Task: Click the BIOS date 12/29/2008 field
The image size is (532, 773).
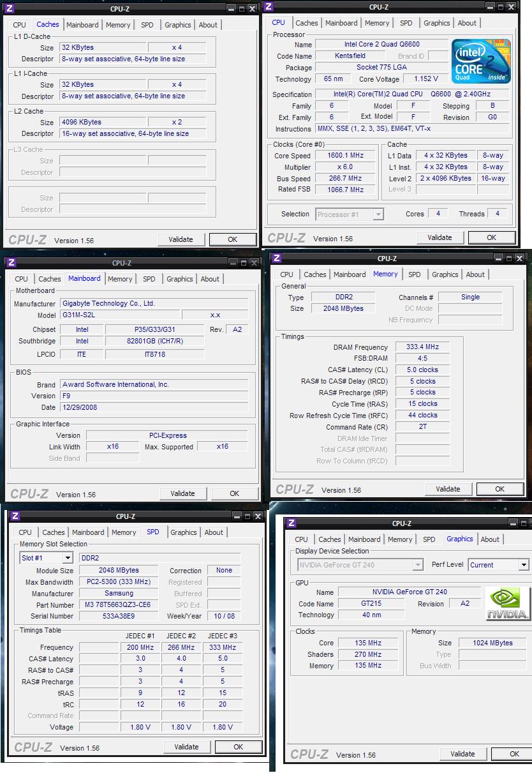Action: [x=154, y=407]
